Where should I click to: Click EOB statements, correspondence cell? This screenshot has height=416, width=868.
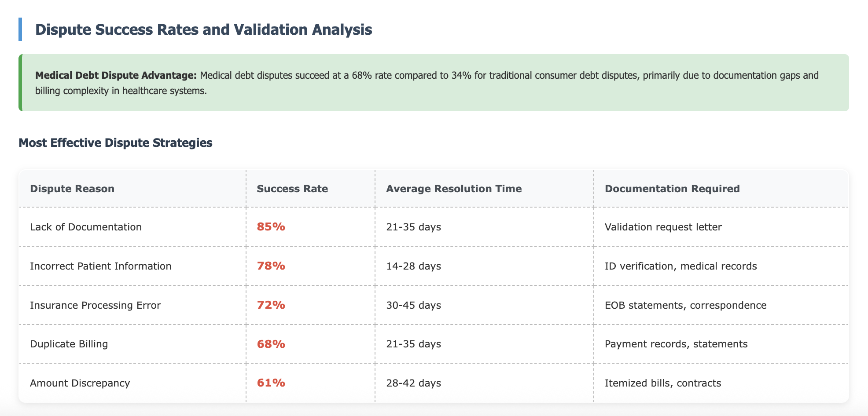721,305
